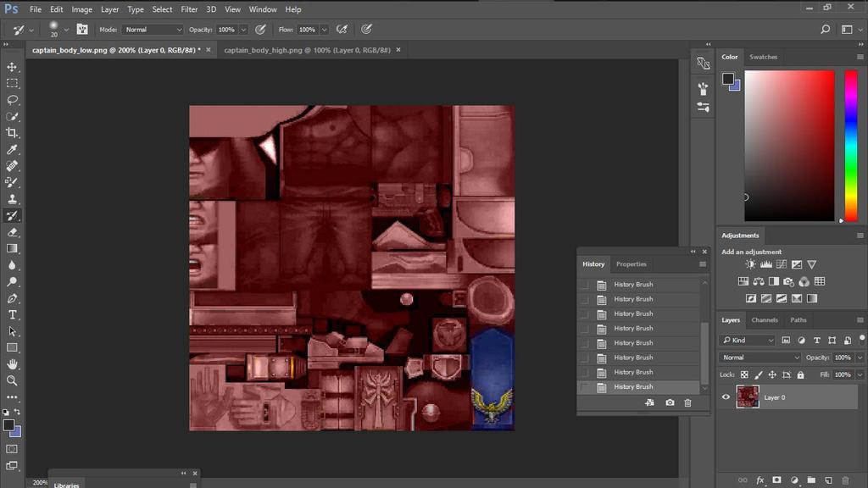Viewport: 868px width, 488px height.
Task: Click the Layer 0 thumbnail
Action: tap(748, 397)
